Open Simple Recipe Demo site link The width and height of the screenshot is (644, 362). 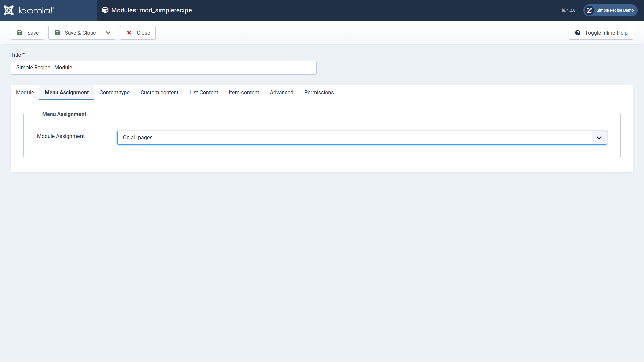click(610, 10)
